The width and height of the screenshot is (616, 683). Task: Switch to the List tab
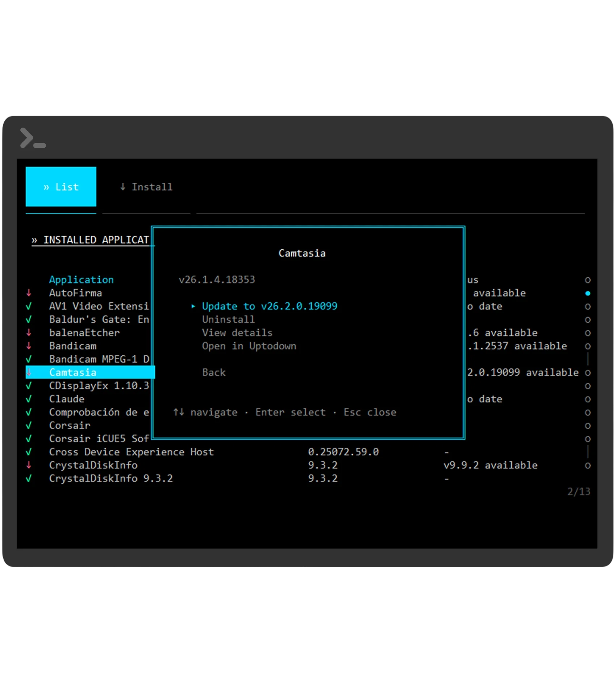61,186
